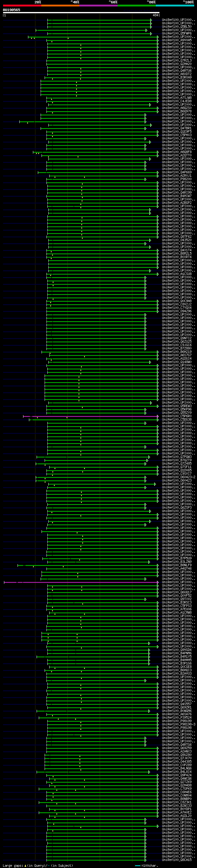197x868 pixels.
Task: Select label UniRef100_A1CSU8
Action: [x=177, y=274]
